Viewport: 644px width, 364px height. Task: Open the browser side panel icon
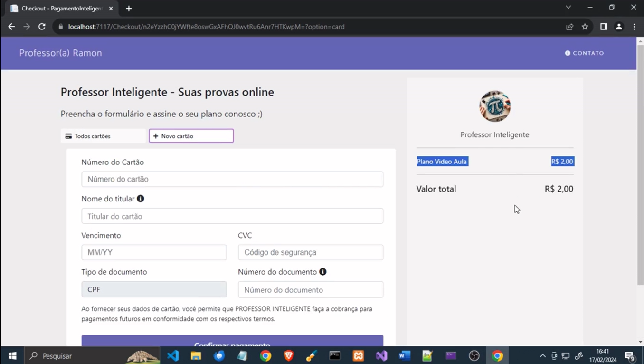point(604,27)
